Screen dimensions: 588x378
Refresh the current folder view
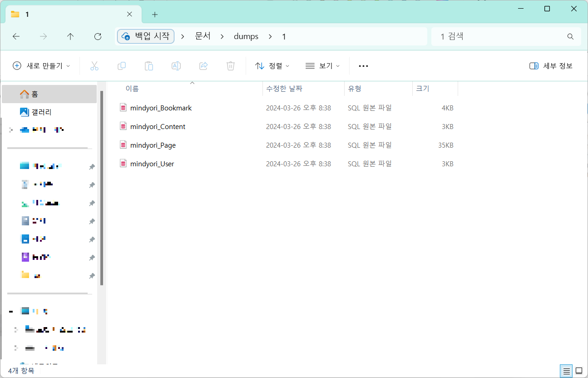98,37
